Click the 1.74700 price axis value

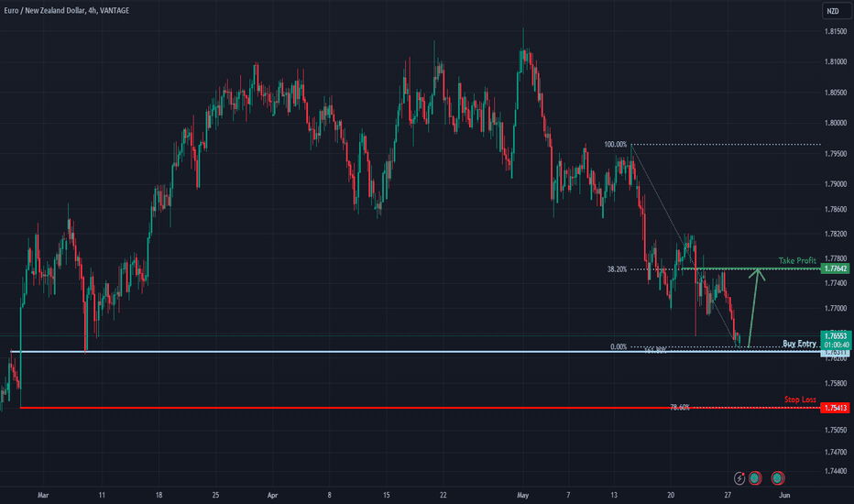click(x=836, y=452)
